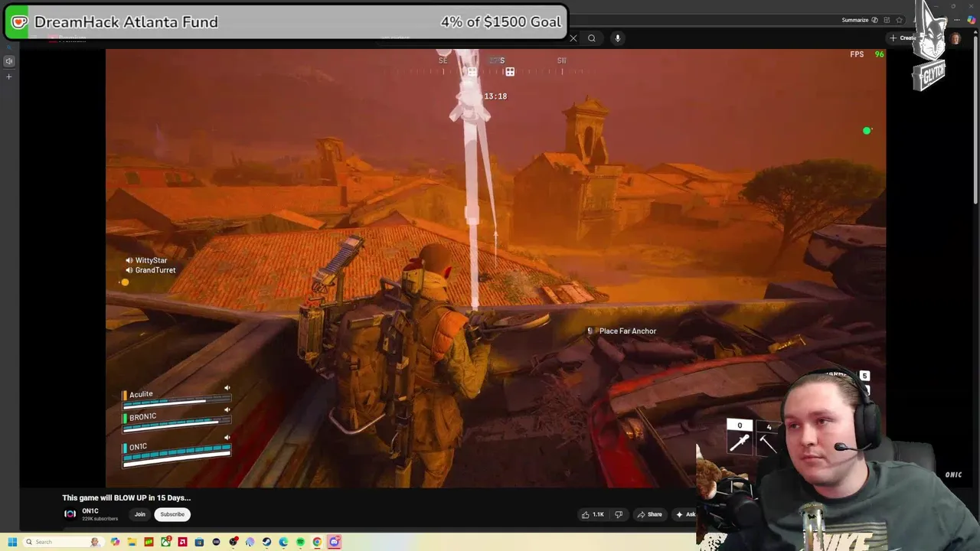Favorite this page with the star icon
The image size is (980, 551).
point(900,20)
